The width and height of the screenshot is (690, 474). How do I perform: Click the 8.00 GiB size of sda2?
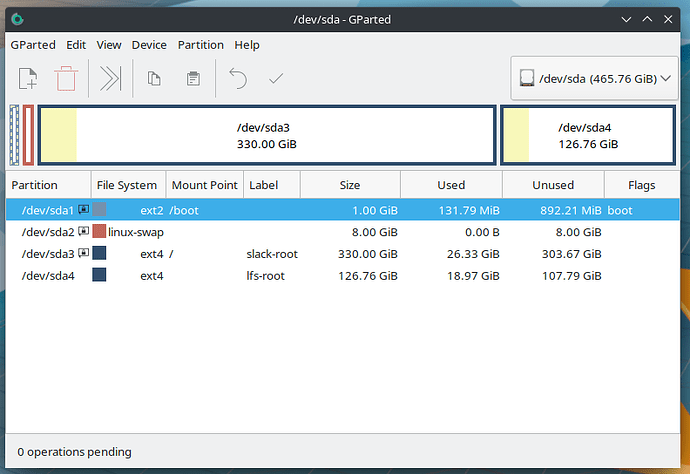pos(374,232)
